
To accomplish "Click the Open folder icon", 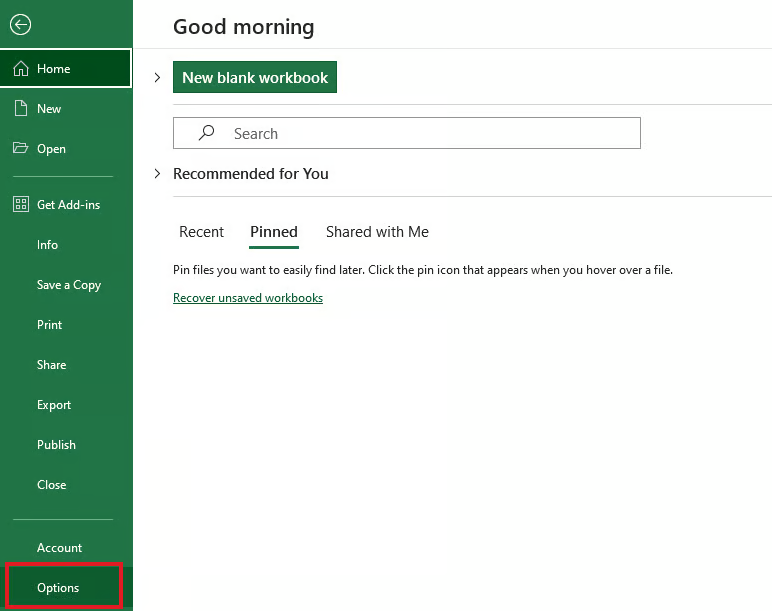I will click(20, 149).
